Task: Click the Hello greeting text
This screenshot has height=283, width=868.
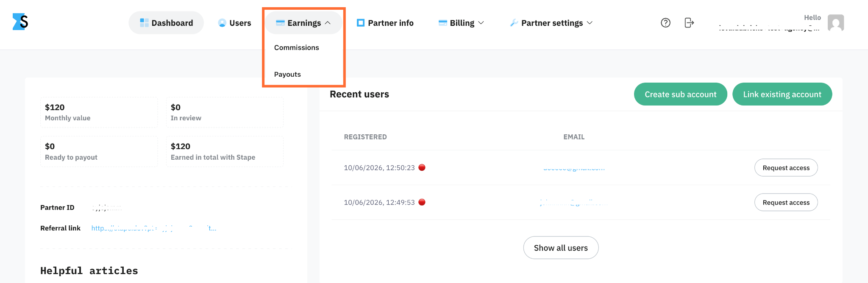Action: coord(812,17)
